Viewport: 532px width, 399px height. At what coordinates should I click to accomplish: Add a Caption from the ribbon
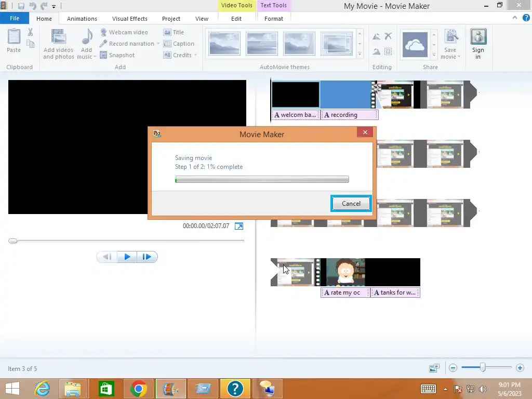[x=179, y=44]
